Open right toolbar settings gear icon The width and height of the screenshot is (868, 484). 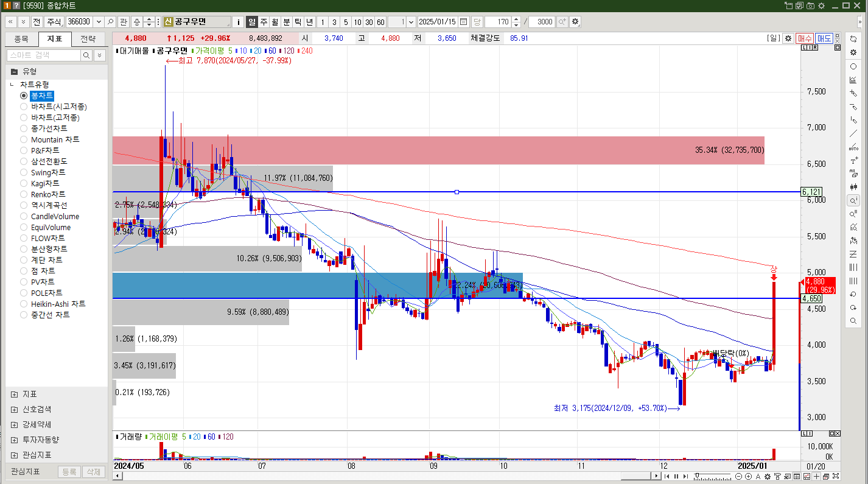[x=853, y=52]
